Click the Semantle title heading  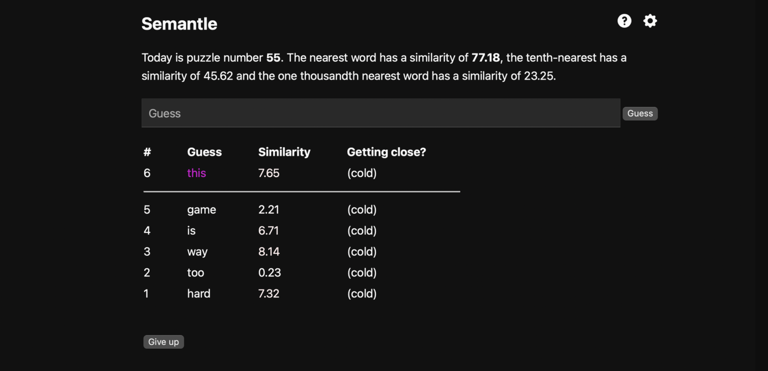pyautogui.click(x=179, y=24)
